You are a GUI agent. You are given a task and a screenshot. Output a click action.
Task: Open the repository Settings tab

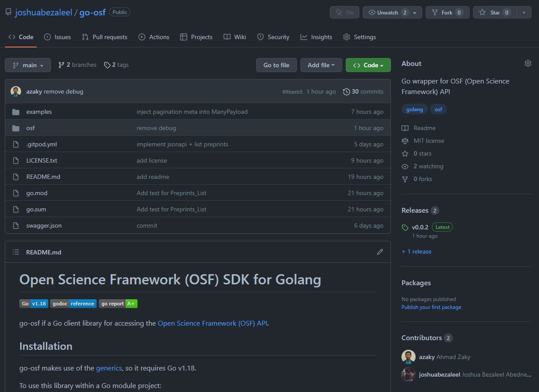[360, 37]
